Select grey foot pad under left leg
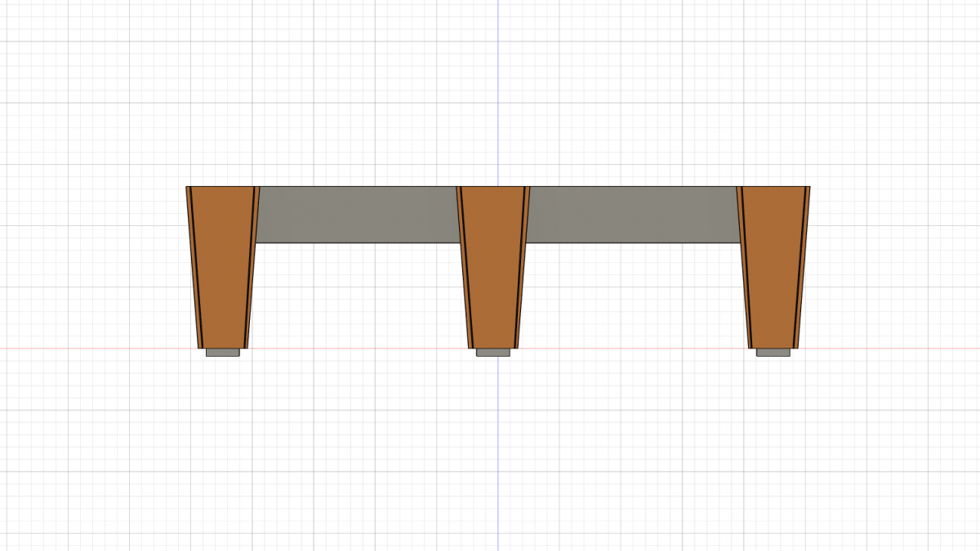 [x=223, y=353]
